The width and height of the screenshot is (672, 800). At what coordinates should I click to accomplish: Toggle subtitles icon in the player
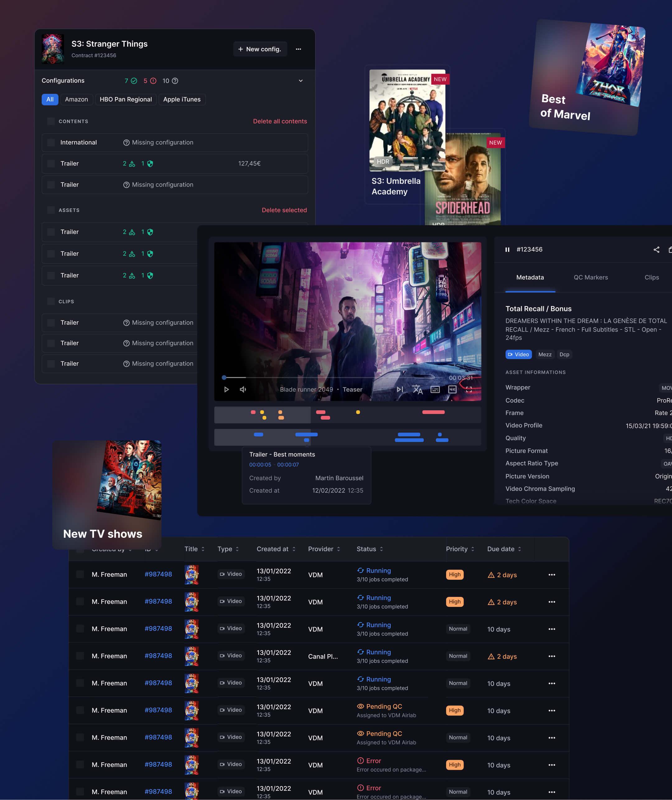pyautogui.click(x=435, y=389)
